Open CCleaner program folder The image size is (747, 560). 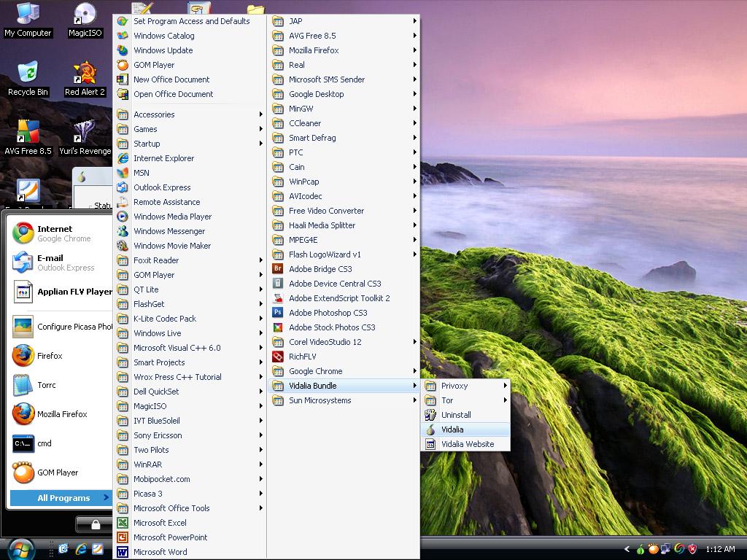[344, 123]
